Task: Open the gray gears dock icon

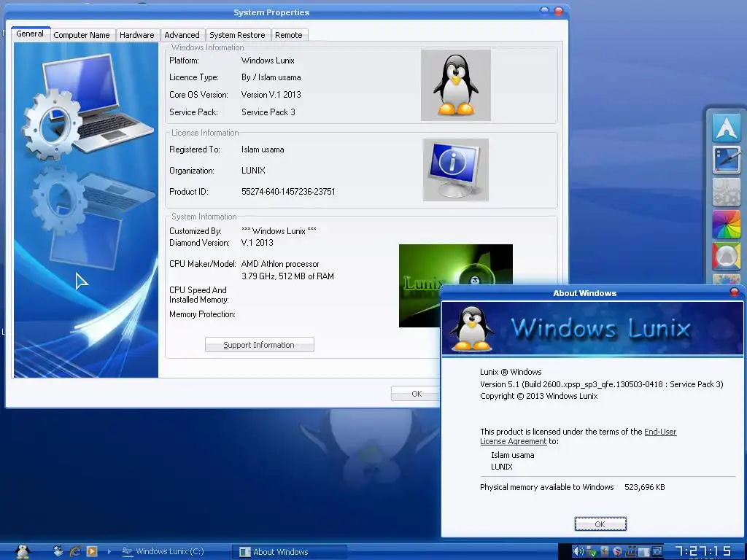Action: (x=726, y=192)
